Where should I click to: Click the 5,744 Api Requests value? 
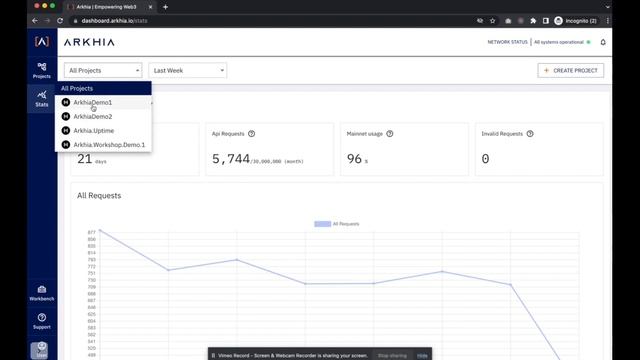[231, 158]
